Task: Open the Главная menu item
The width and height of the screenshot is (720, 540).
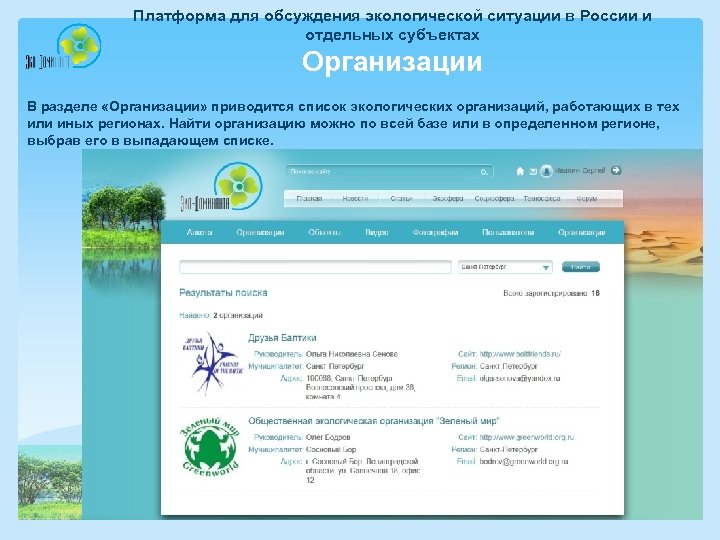Action: 309,198
